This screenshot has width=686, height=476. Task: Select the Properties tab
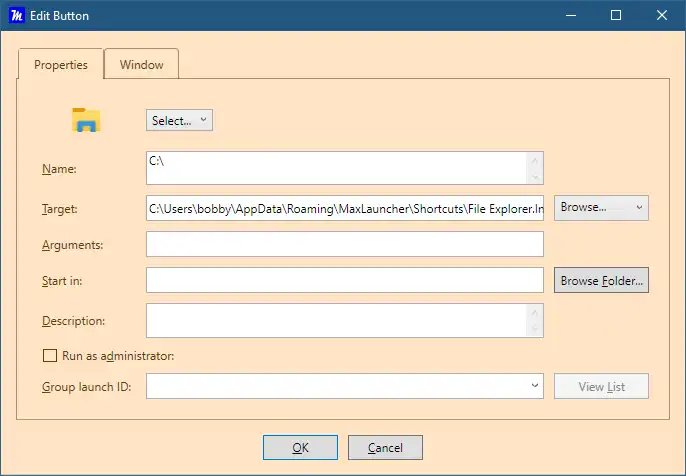pyautogui.click(x=61, y=65)
